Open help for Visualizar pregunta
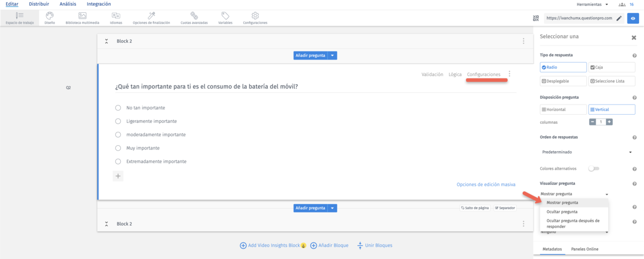The image size is (644, 259). [x=635, y=184]
